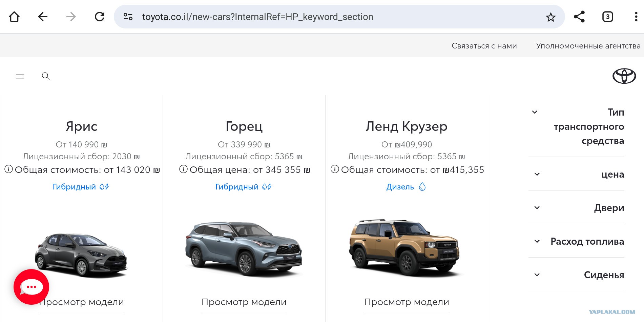Screen dimensions: 644x322
Task: Open Уполномоченные агентства link
Action: 588,46
